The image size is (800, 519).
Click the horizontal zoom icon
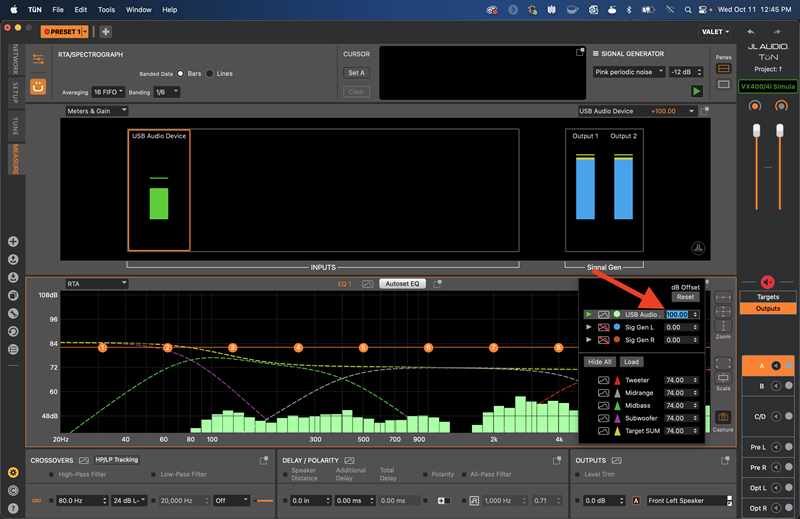click(723, 297)
